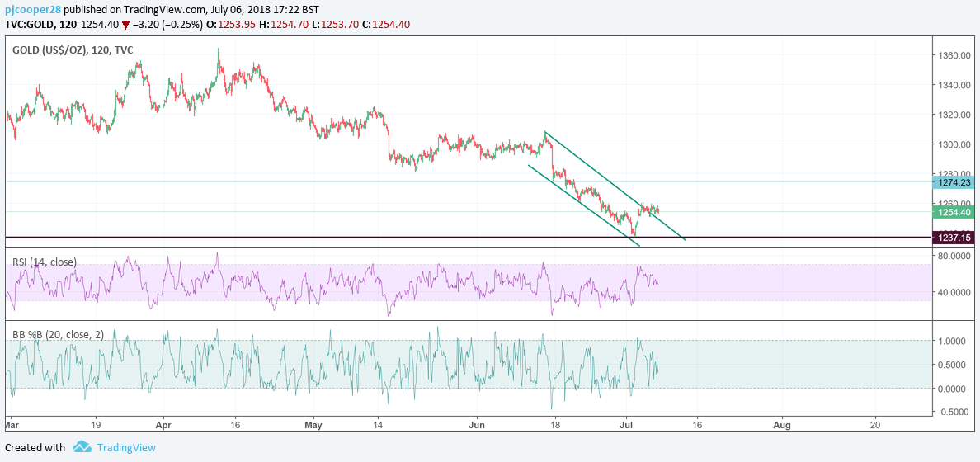Image resolution: width=980 pixels, height=462 pixels.
Task: Click the Aug date label on time axis
Action: coord(782,425)
